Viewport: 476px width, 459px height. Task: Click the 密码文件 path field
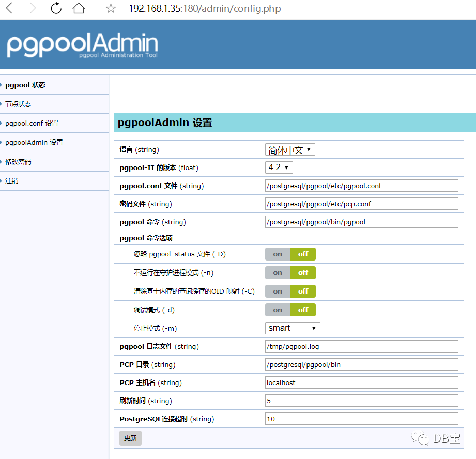[x=362, y=204]
